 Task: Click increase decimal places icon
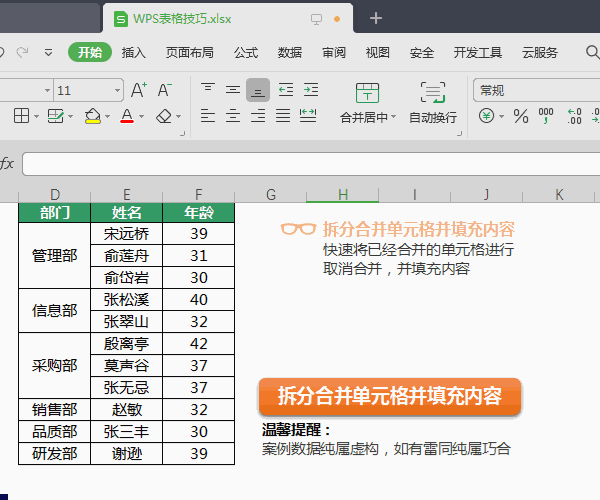click(574, 116)
